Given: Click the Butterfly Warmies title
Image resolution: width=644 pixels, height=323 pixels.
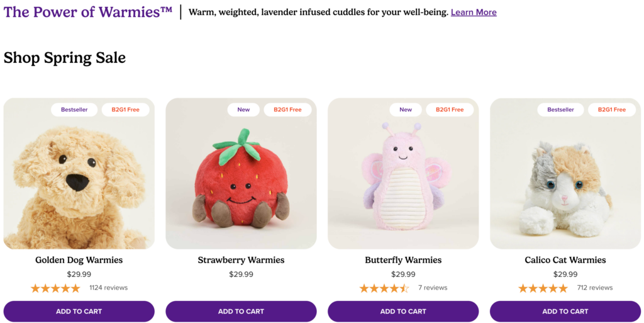Looking at the screenshot, I should point(403,260).
